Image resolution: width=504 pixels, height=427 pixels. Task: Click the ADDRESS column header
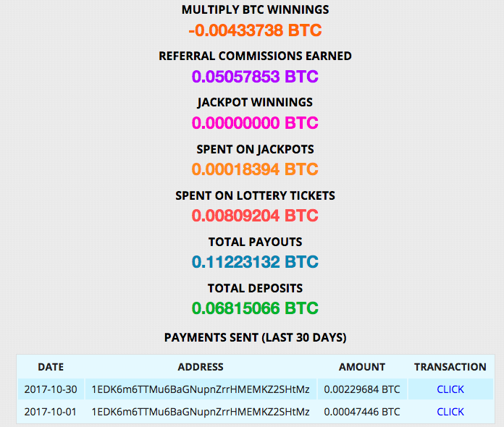click(x=201, y=367)
